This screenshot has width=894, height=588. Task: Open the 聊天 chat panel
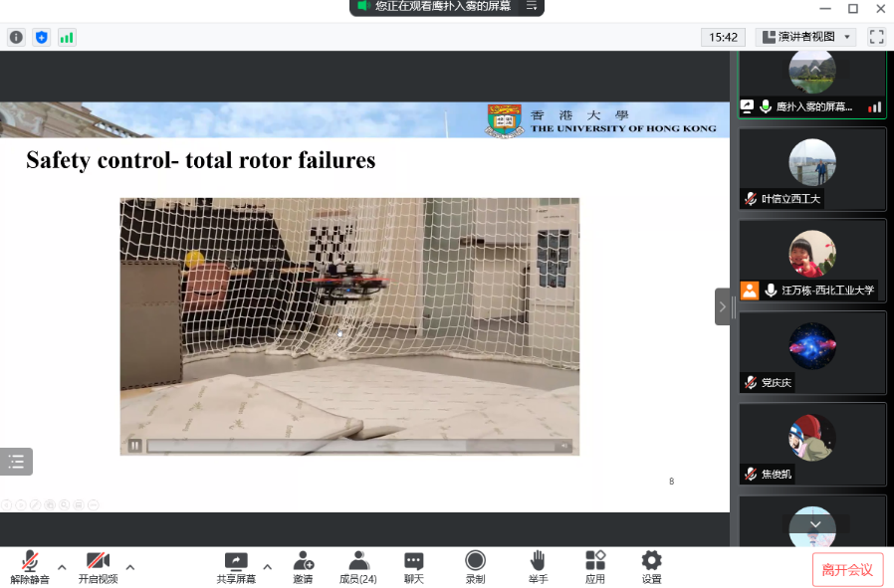tap(414, 567)
